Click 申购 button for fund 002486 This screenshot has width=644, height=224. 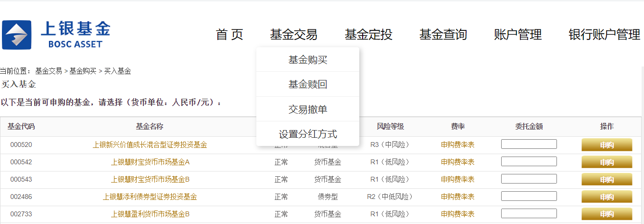click(x=607, y=197)
